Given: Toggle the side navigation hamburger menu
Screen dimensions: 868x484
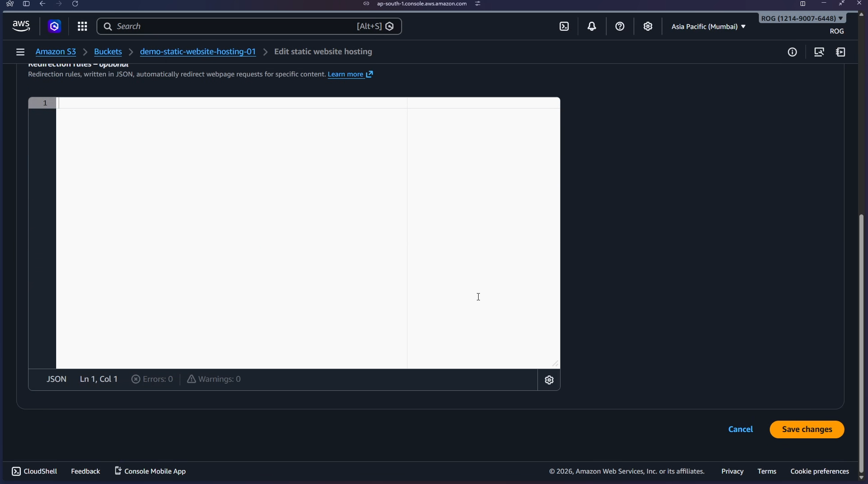Looking at the screenshot, I should click(x=20, y=52).
